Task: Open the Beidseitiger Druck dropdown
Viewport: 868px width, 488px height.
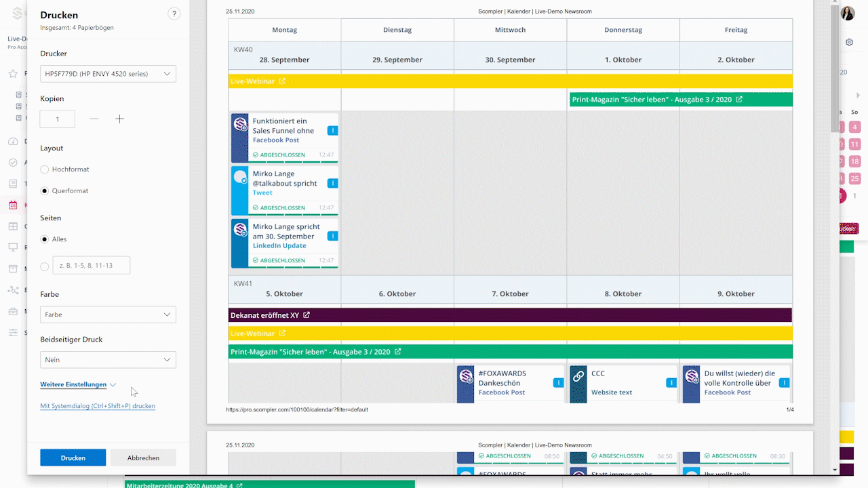Action: 108,360
